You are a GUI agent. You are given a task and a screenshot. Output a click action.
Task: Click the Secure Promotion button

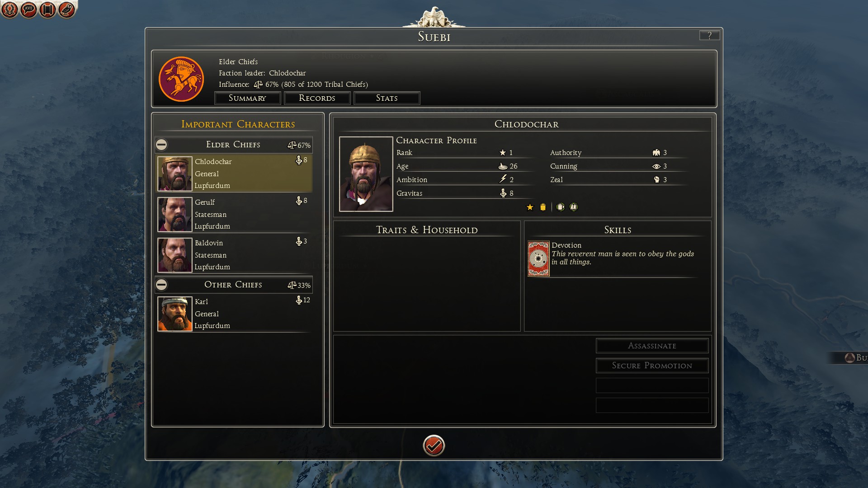point(652,366)
